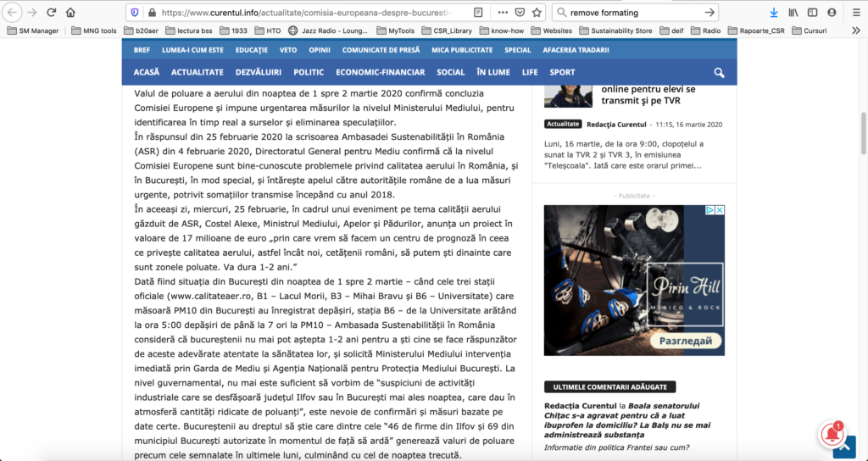This screenshot has height=461, width=868.
Task: Open the Websites bookmark folder
Action: point(551,31)
